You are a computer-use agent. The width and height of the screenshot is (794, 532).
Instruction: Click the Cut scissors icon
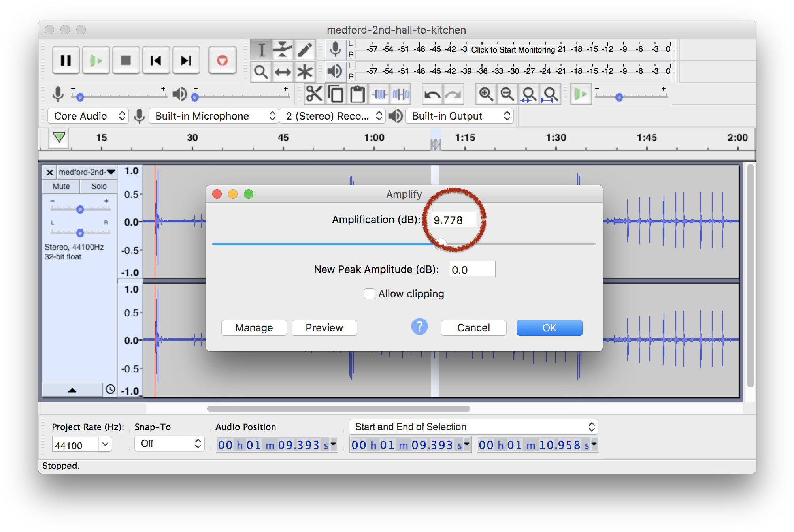(x=314, y=94)
